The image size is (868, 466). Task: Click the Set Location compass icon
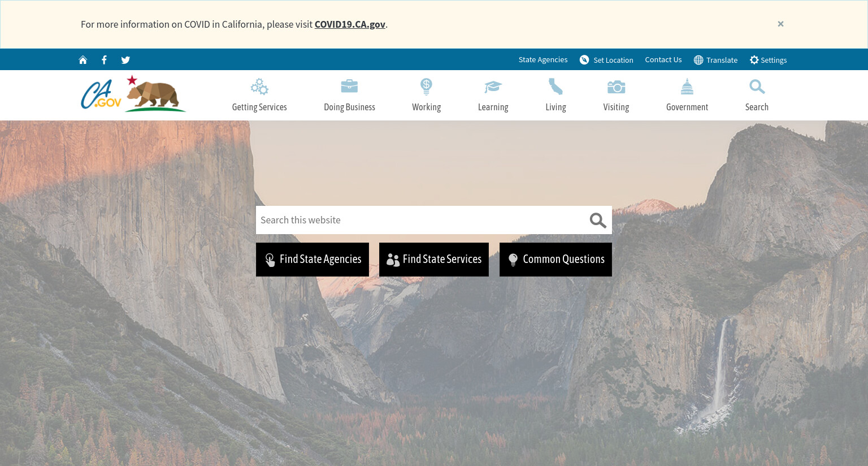point(584,60)
